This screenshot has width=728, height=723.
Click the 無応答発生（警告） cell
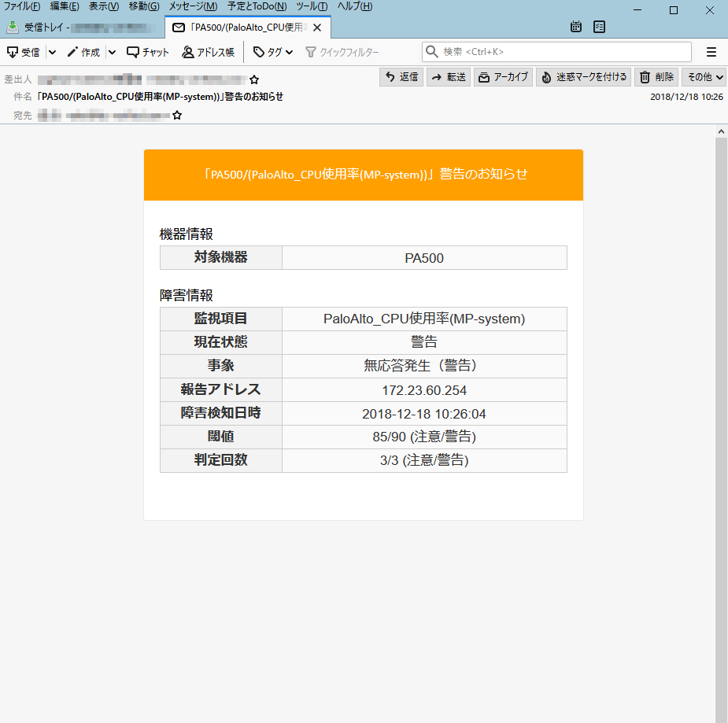pos(424,366)
